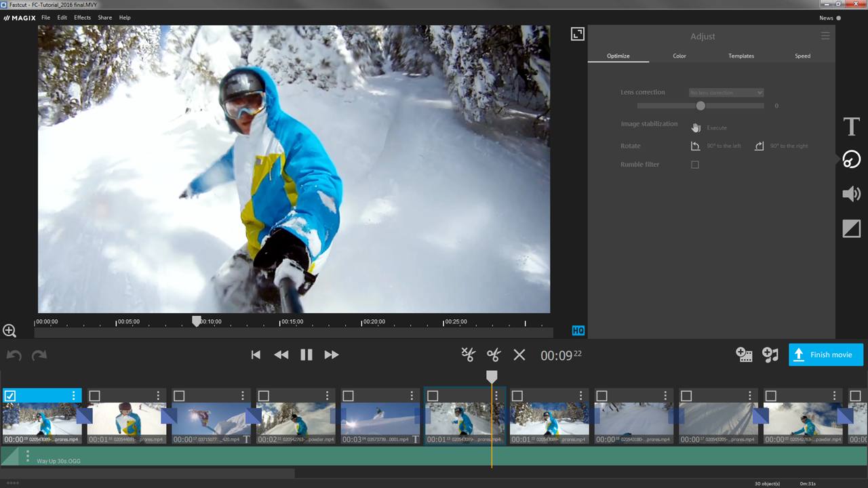Check the 020543205 clip checkbox
The width and height of the screenshot is (868, 488).
point(686,396)
